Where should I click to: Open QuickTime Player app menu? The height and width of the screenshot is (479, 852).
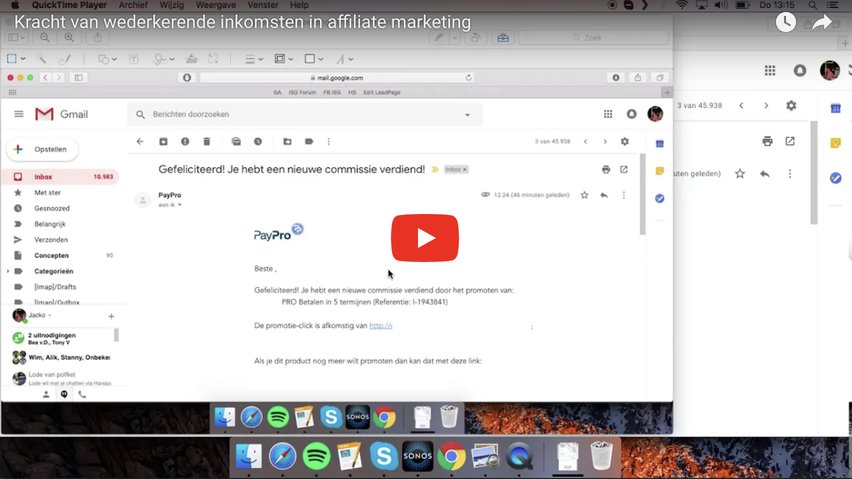coord(69,5)
